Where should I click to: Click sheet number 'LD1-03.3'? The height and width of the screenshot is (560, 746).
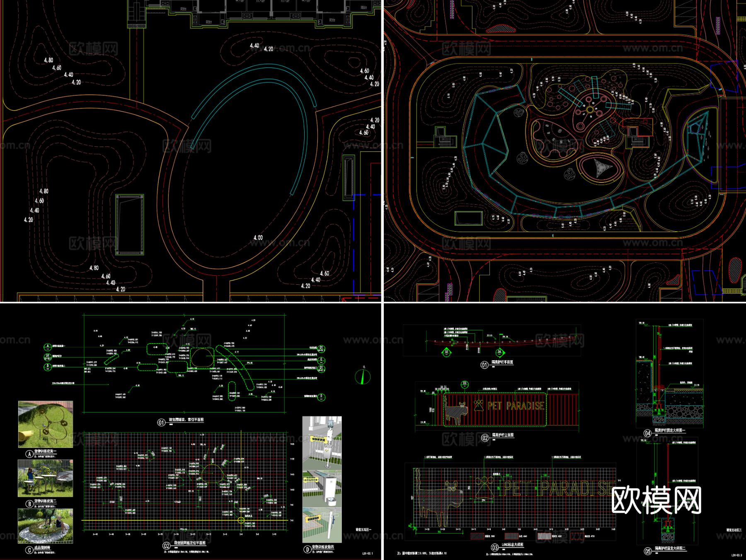coord(737,555)
